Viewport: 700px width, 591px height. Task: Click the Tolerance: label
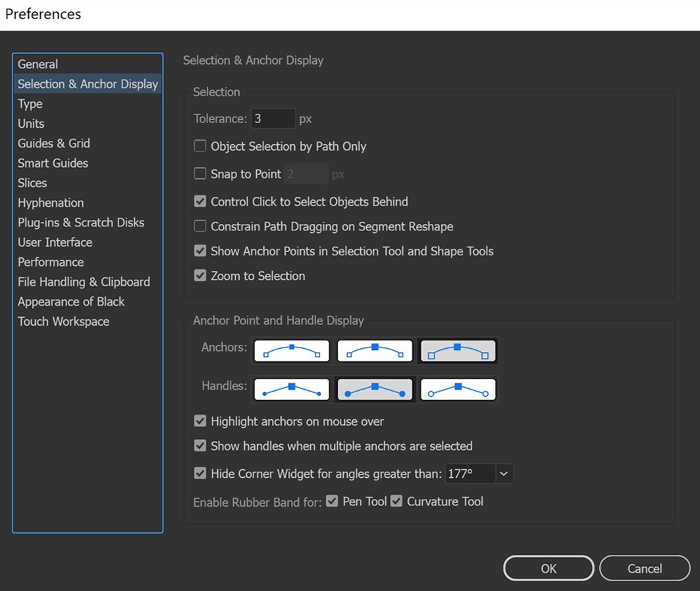(220, 118)
